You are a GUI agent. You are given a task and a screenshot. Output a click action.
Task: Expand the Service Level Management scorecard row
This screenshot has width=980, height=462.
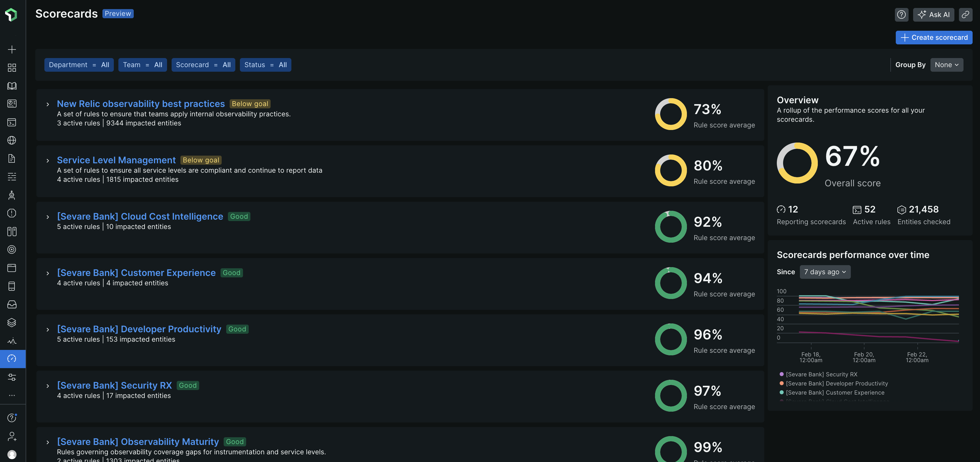pos(48,160)
